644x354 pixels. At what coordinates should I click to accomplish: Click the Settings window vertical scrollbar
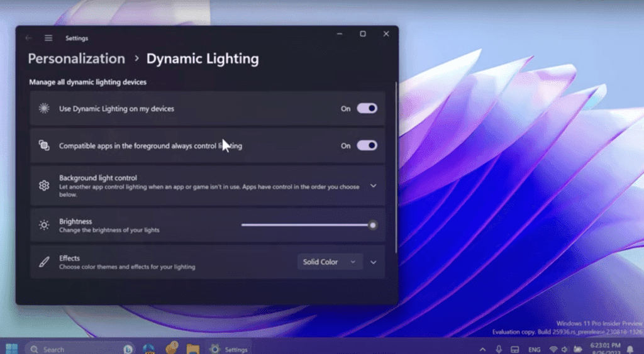tap(396, 167)
